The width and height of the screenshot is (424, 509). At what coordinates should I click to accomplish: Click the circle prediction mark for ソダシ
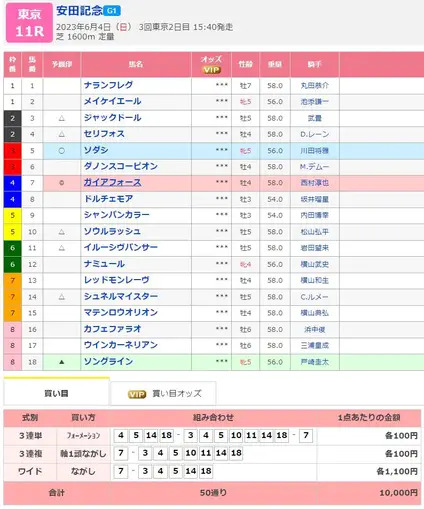tap(62, 151)
